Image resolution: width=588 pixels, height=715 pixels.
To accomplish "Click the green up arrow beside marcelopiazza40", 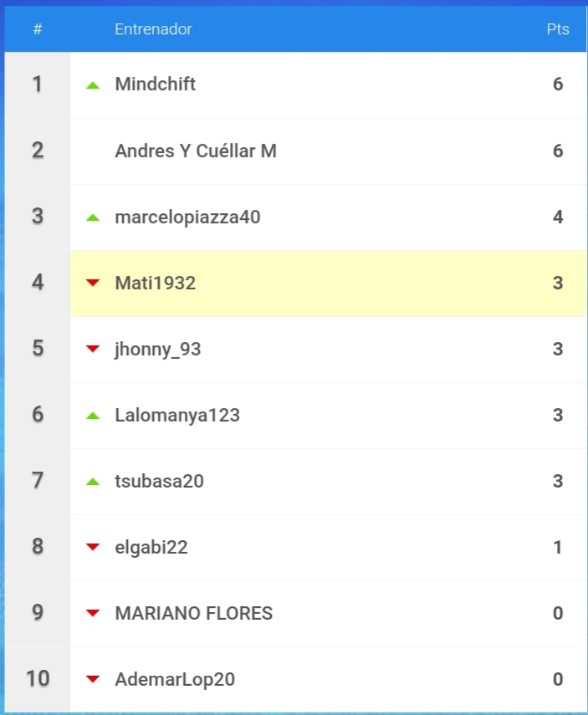I will 93,217.
